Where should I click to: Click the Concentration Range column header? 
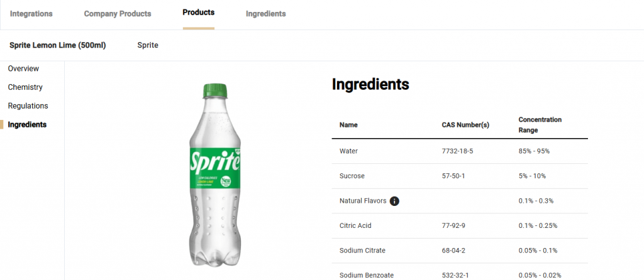coord(540,125)
